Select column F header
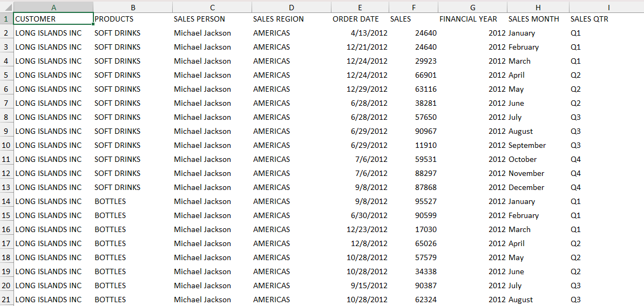 (x=413, y=7)
